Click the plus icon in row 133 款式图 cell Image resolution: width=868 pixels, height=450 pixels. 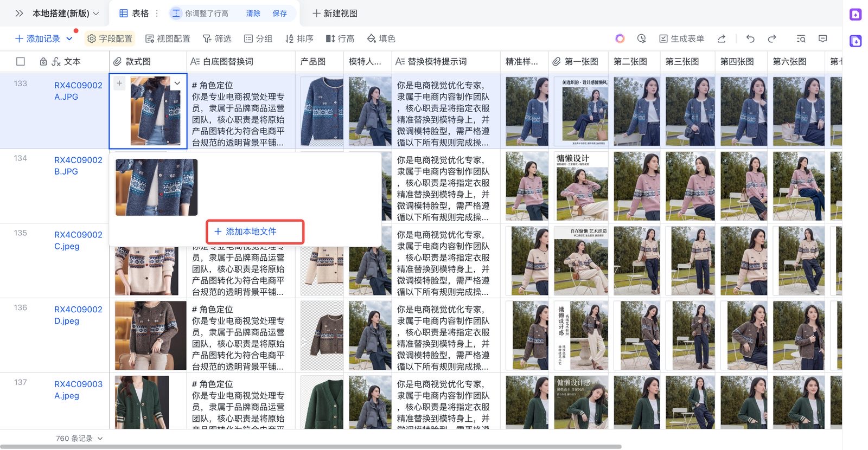119,83
